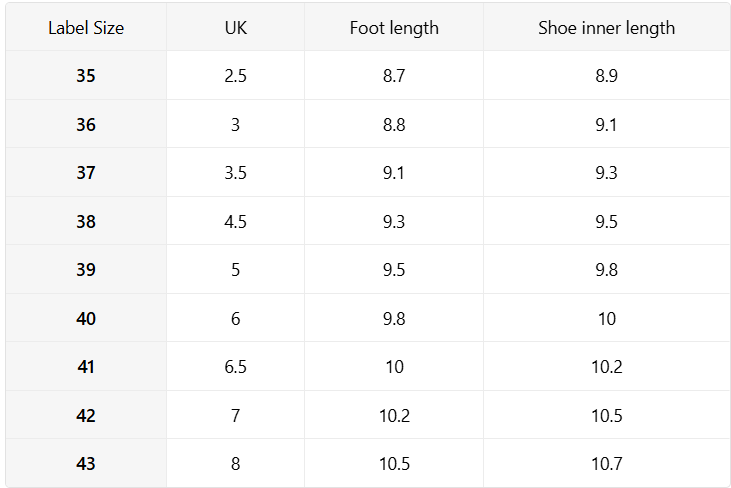Click shoe inner length 8.9 cell
This screenshot has height=488, width=731.
pos(606,76)
